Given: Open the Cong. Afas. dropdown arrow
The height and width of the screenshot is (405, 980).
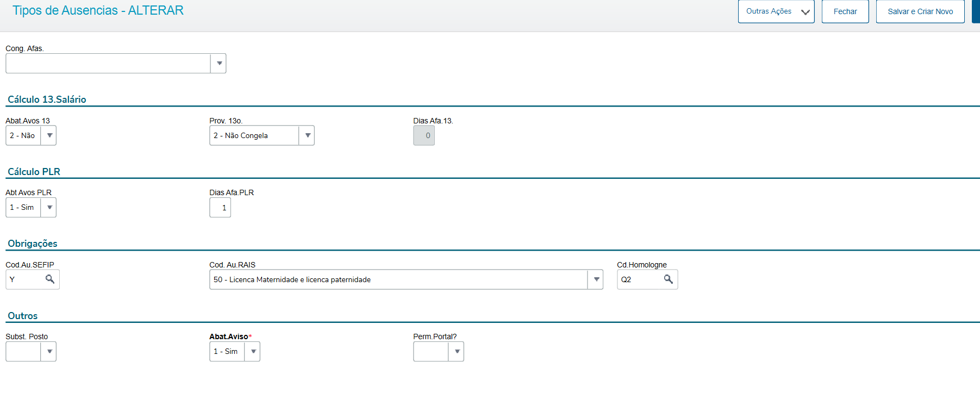Looking at the screenshot, I should [x=219, y=64].
